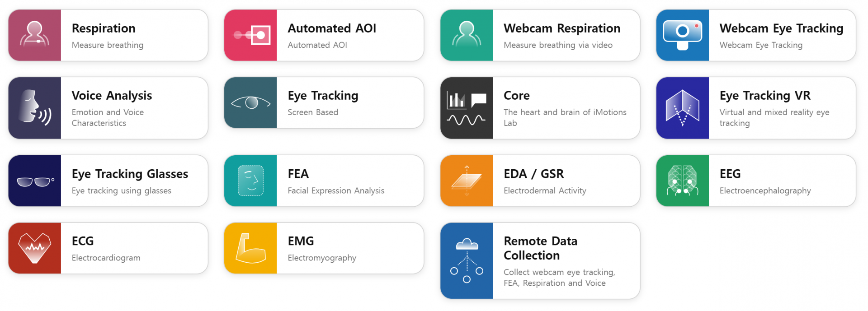The image size is (868, 311).
Task: Open the Eye Tracking VR headset icon
Action: click(683, 108)
